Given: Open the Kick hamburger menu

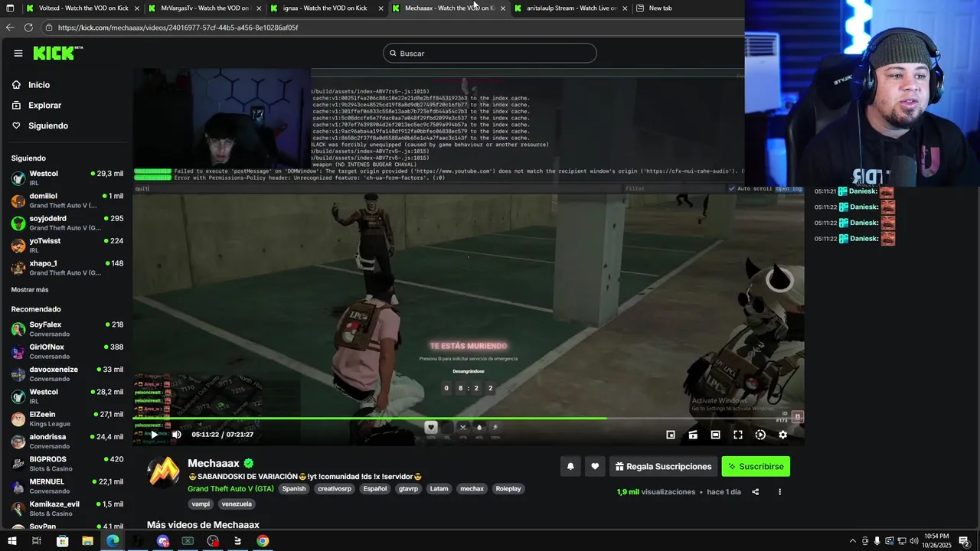Looking at the screenshot, I should [18, 53].
